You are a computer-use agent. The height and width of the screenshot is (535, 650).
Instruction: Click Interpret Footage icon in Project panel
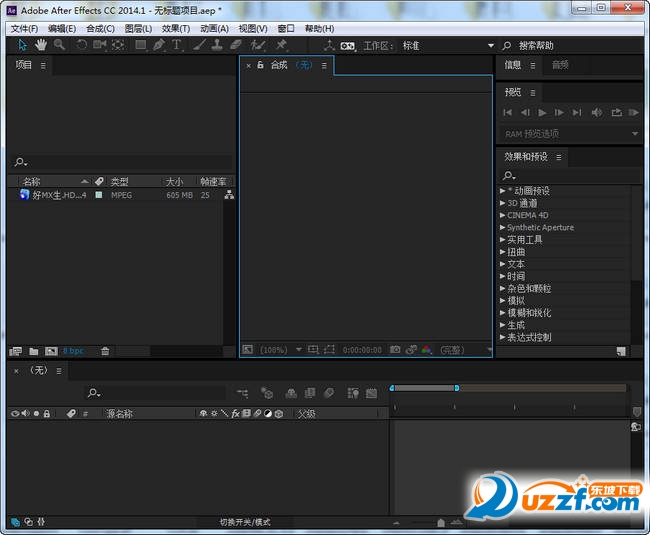(x=15, y=351)
